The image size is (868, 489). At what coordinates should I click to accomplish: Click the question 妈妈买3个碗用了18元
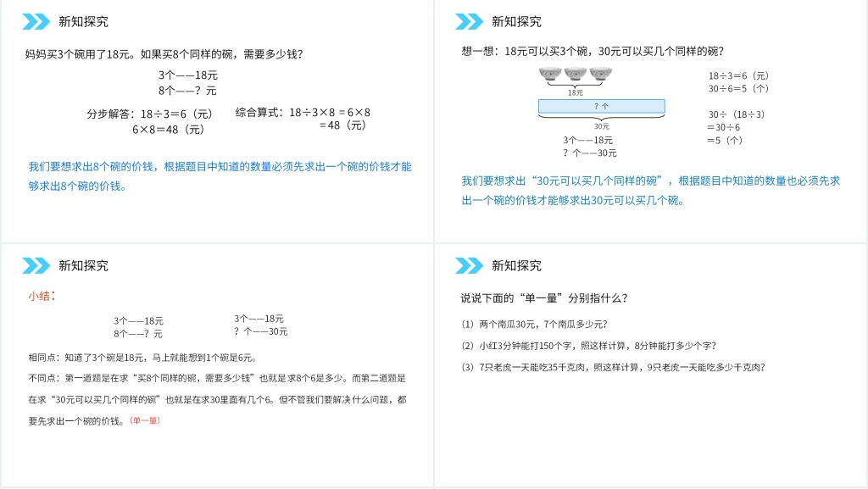[x=164, y=54]
